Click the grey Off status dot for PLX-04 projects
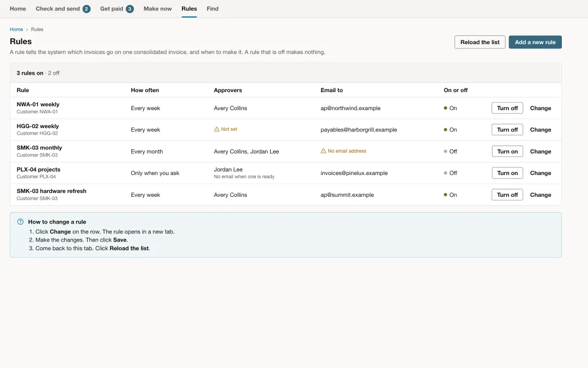This screenshot has height=368, width=588. 445,173
